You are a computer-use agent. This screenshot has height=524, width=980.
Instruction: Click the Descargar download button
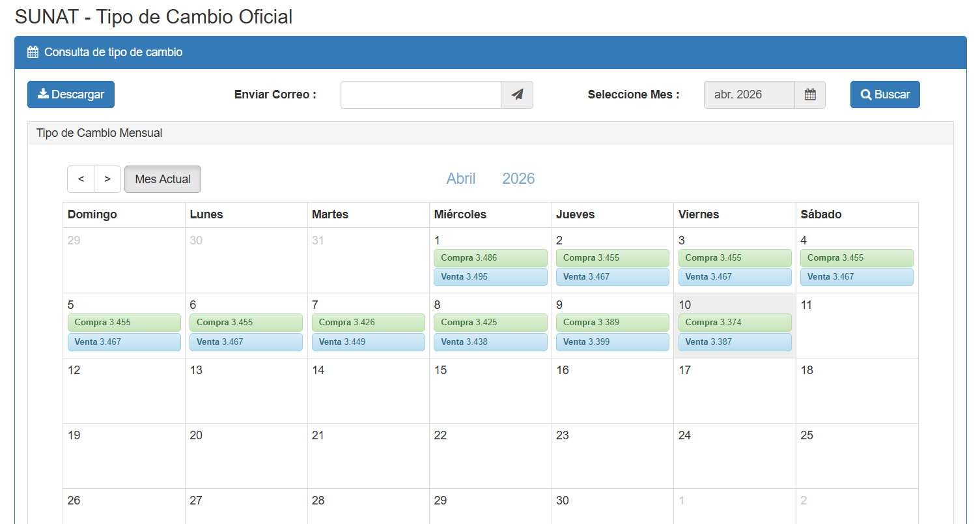[71, 95]
